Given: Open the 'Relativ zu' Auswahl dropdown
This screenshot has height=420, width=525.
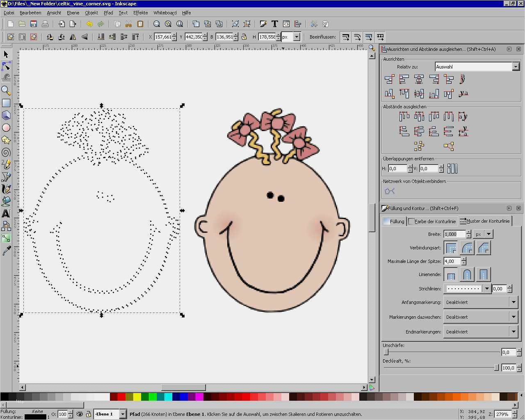Looking at the screenshot, I should click(x=516, y=67).
